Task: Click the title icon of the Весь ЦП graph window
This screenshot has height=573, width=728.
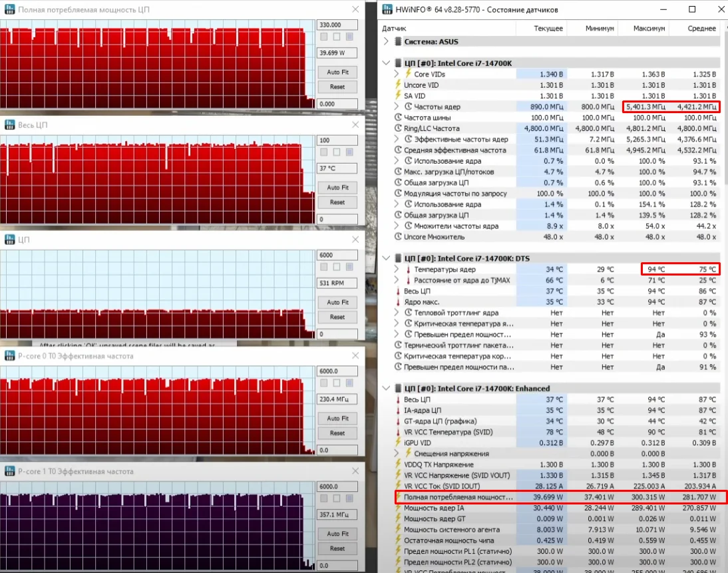Action: pos(10,124)
